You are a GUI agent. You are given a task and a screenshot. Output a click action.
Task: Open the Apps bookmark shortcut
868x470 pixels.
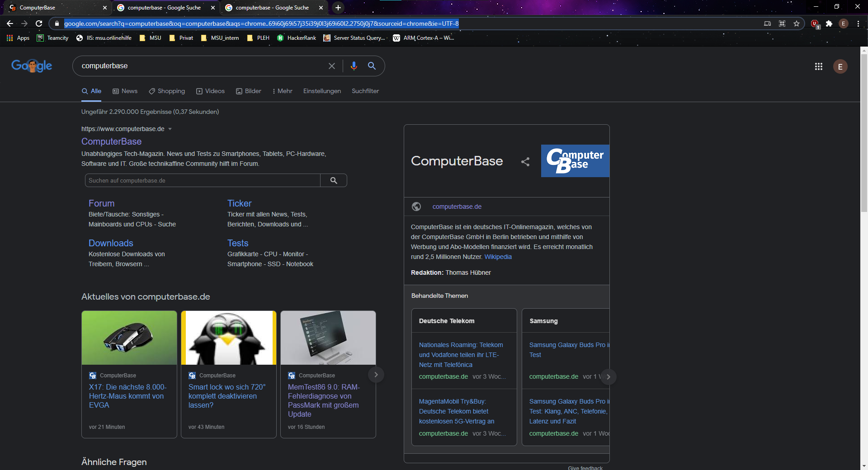coord(18,38)
